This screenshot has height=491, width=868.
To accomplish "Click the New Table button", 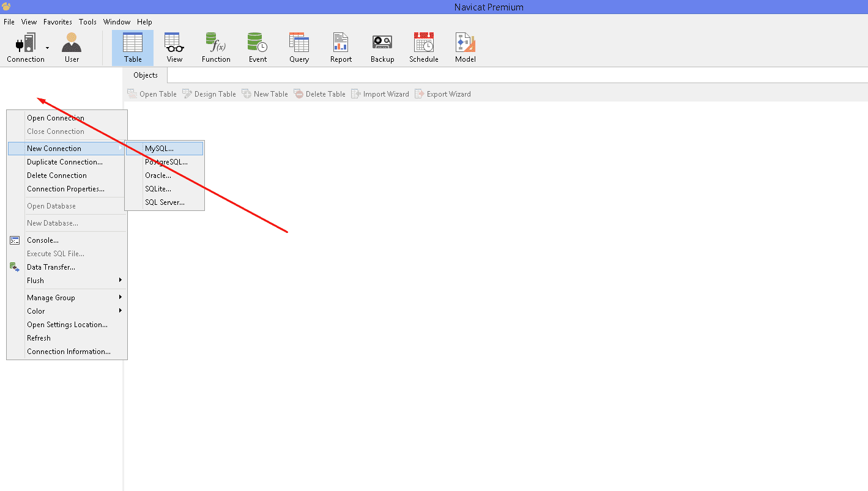I will (x=264, y=94).
